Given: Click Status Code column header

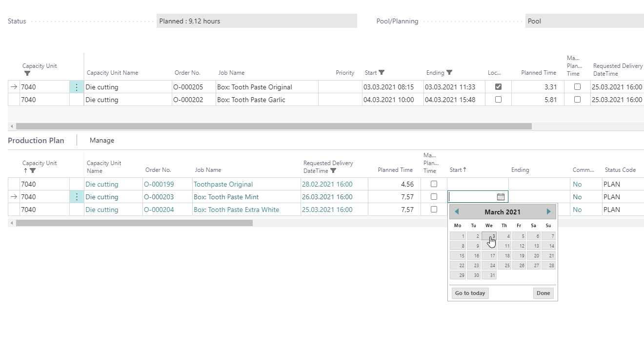Looking at the screenshot, I should (620, 170).
